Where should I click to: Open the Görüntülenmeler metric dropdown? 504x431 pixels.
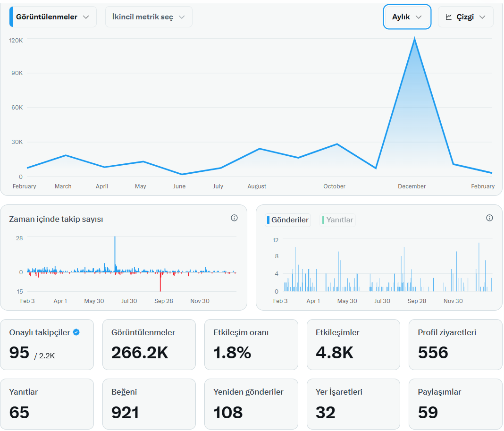click(x=53, y=17)
